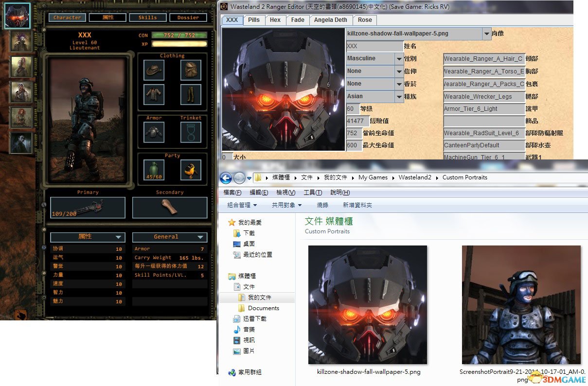588x386 pixels.
Task: Open the Armor equipment slot
Action: click(154, 132)
